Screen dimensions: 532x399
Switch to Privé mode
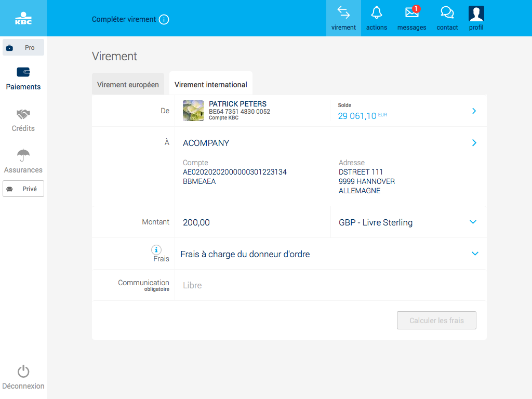[x=23, y=189]
